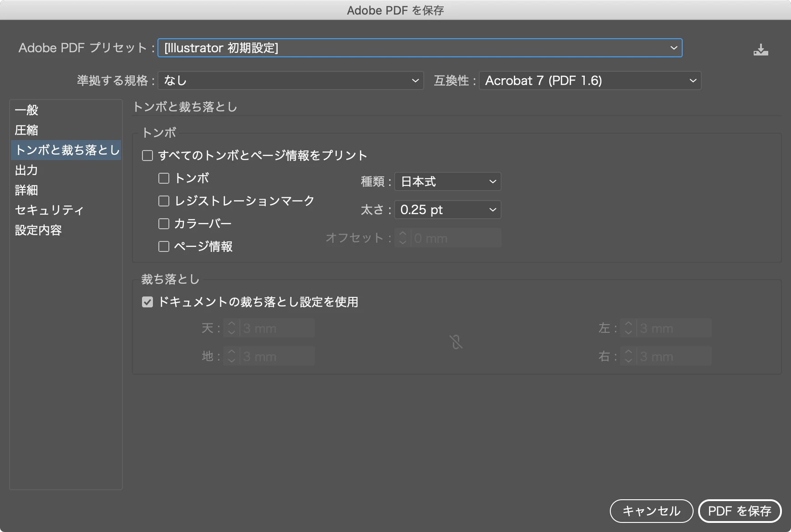
Task: Click the PDF を保存 button
Action: [740, 511]
